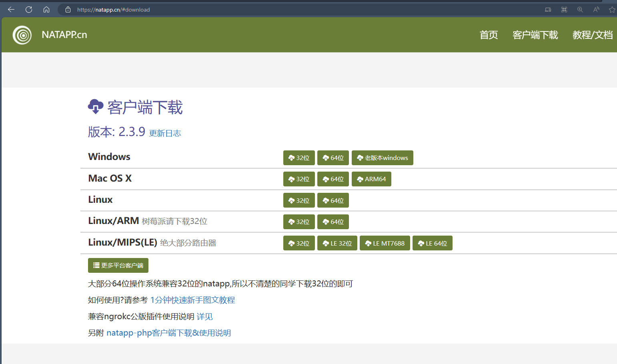Download Mac OS X 32位 client
Screen dimensions: 617x364
click(x=299, y=179)
